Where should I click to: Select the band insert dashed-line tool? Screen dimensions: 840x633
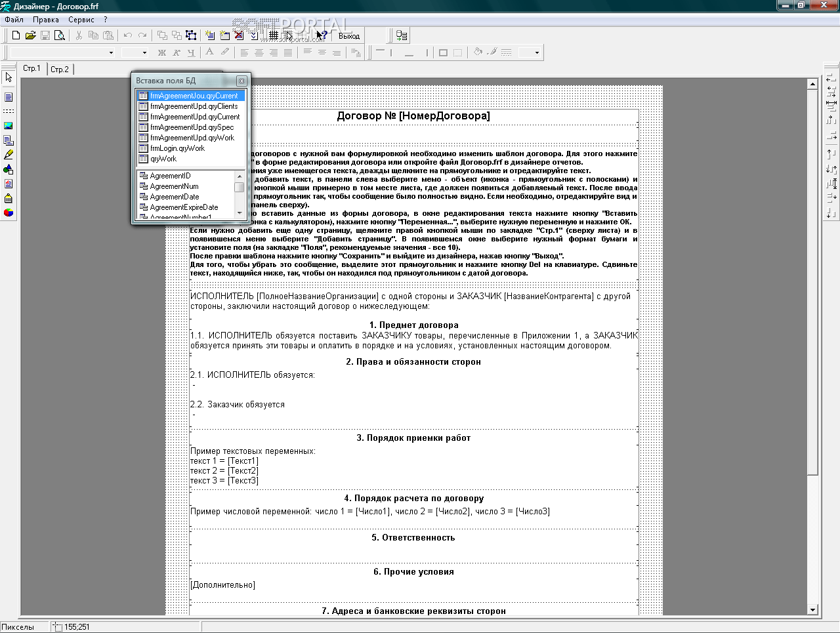[x=9, y=112]
